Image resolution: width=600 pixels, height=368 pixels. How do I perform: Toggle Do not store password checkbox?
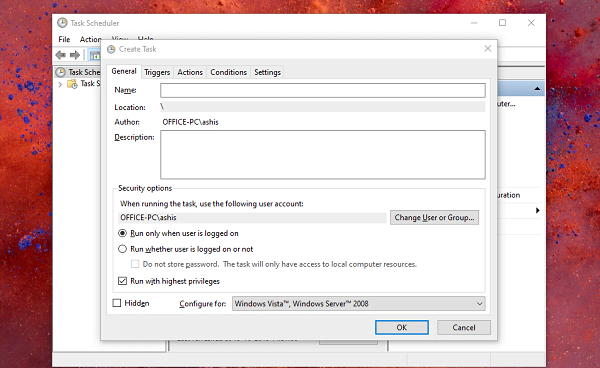coord(135,264)
